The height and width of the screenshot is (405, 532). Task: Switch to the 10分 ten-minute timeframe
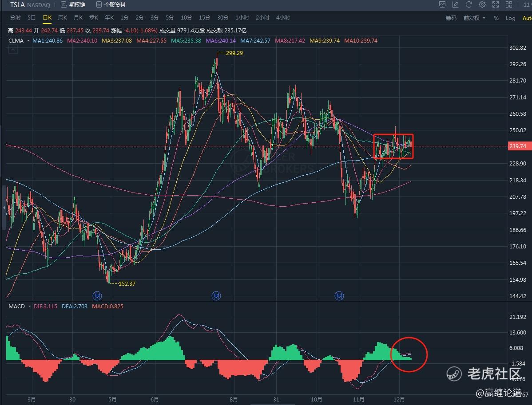click(186, 18)
